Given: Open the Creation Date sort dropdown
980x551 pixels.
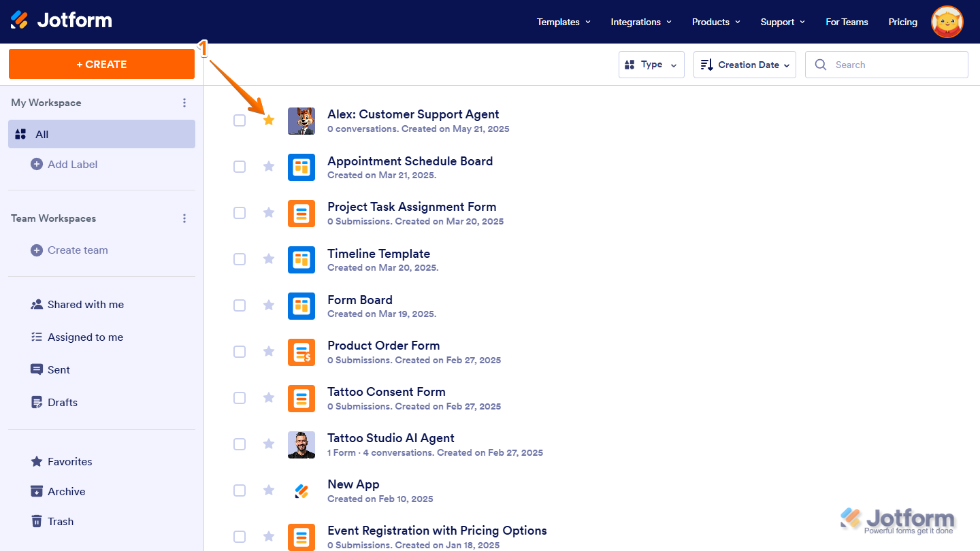Looking at the screenshot, I should pos(745,65).
